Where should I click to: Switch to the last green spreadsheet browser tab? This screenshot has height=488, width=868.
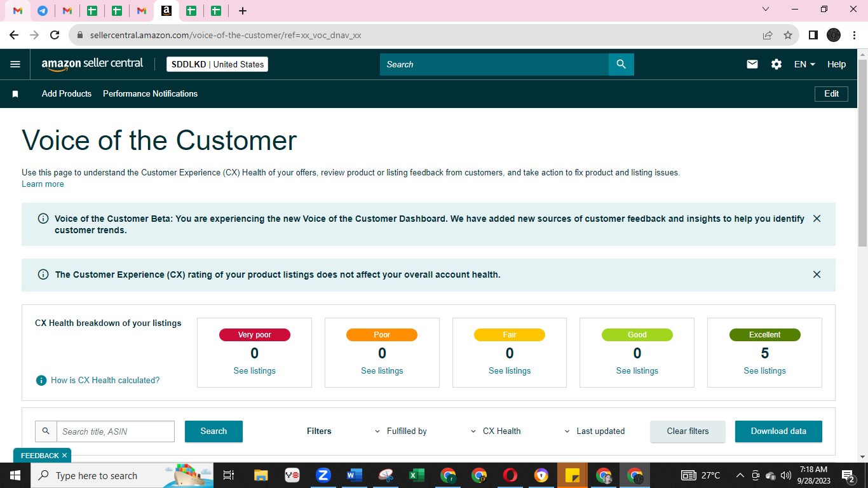tap(216, 11)
